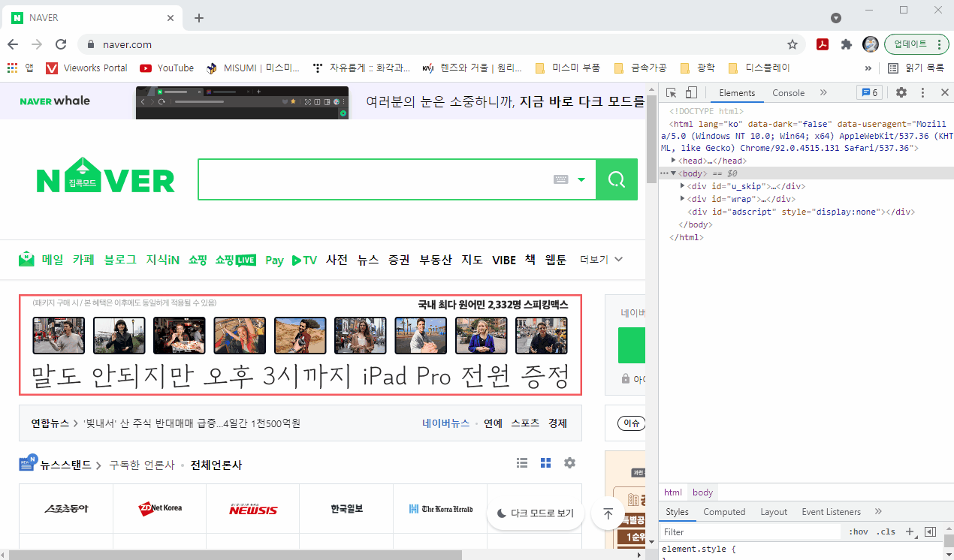Open a new Chrome tab
The height and width of the screenshot is (560, 954).
199,18
